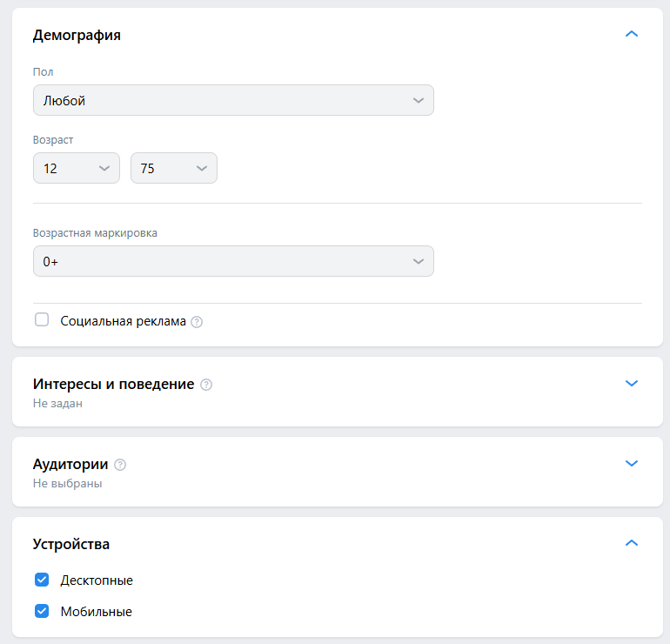Uncheck the Мобильные devices checkbox
This screenshot has height=644, width=670.
coord(42,611)
